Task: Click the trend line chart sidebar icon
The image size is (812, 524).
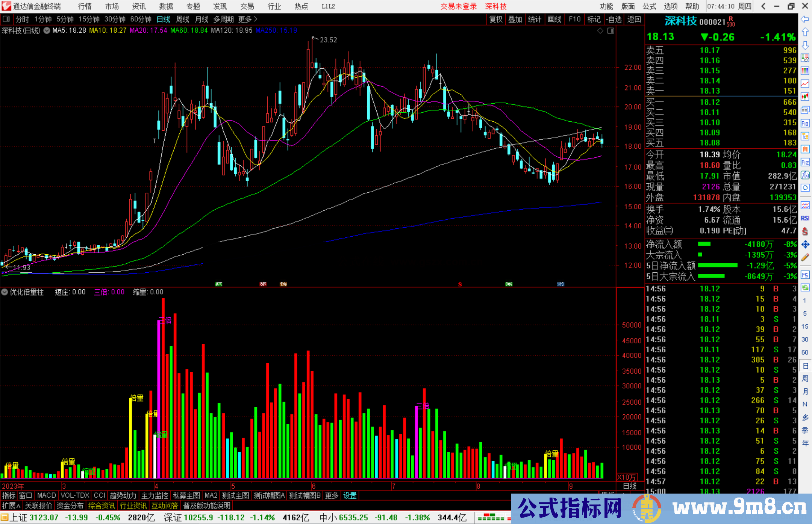Action: [x=805, y=84]
